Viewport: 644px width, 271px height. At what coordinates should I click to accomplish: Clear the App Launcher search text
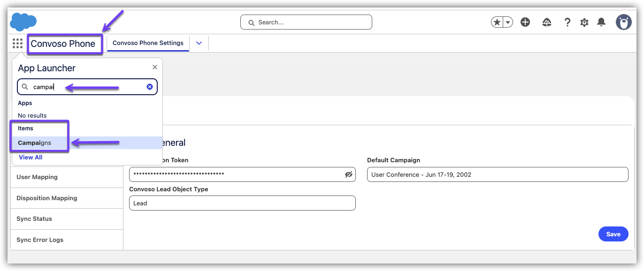coord(150,87)
